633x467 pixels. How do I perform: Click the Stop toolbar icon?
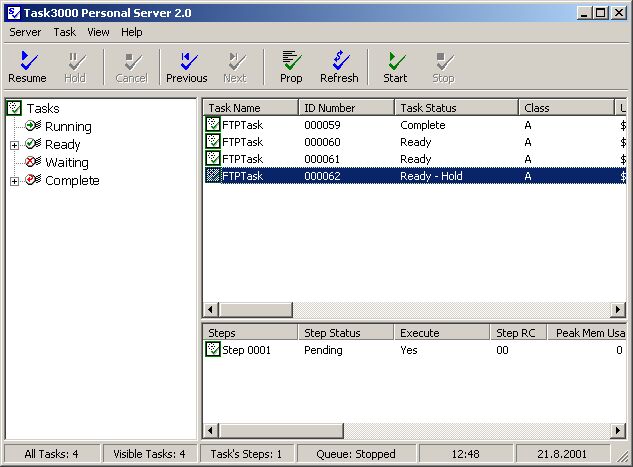click(x=443, y=67)
